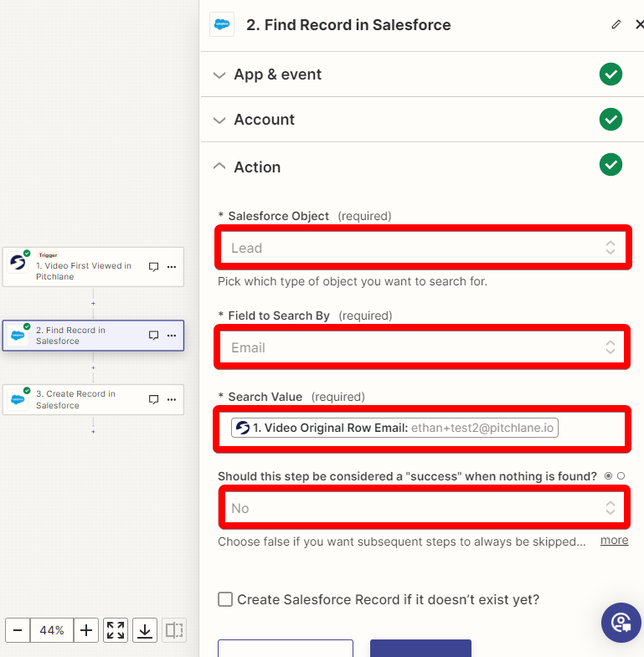
Task: Click the split-panel layout toggle icon
Action: click(174, 630)
